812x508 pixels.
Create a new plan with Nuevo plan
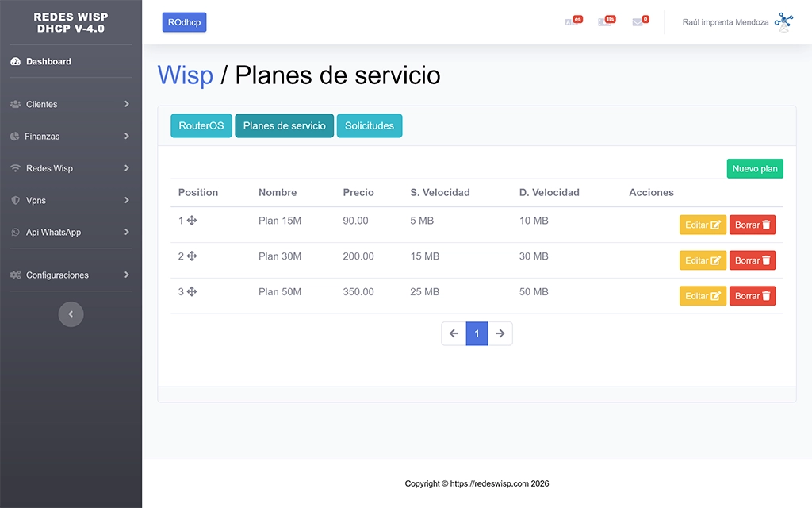pyautogui.click(x=754, y=168)
